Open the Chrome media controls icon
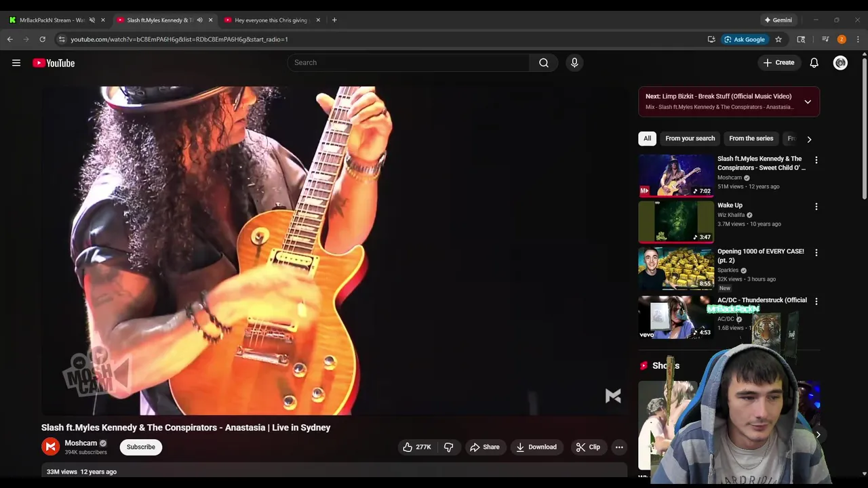The image size is (868, 488). (825, 39)
